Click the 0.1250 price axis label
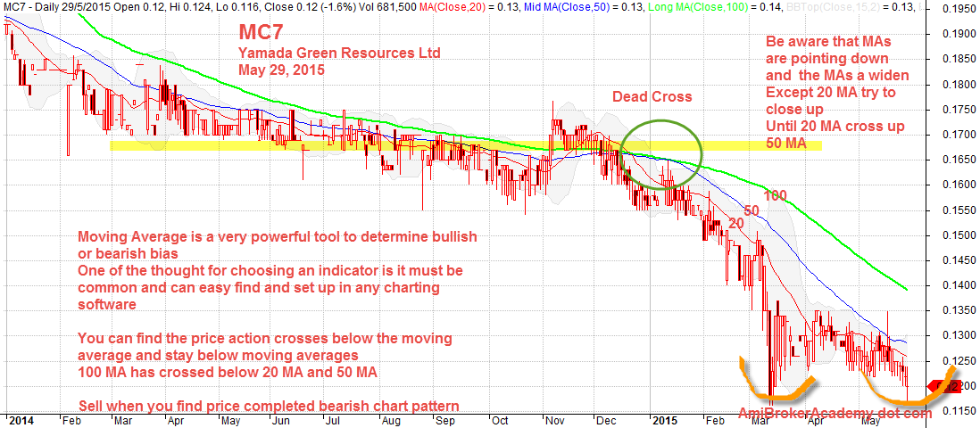The height and width of the screenshot is (428, 980). click(959, 362)
